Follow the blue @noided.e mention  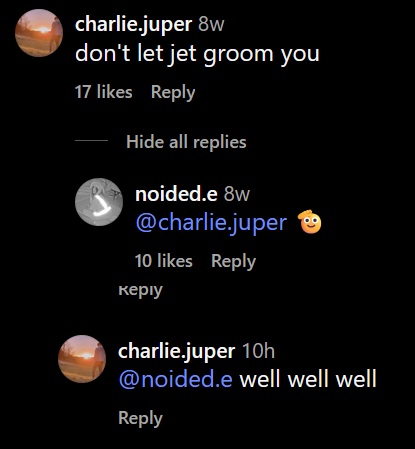pyautogui.click(x=176, y=379)
